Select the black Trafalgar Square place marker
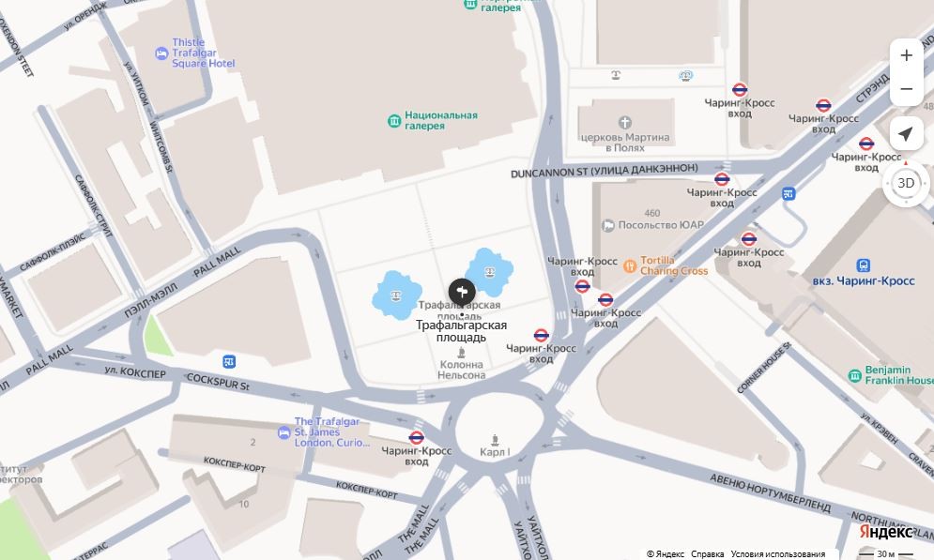 [x=462, y=292]
